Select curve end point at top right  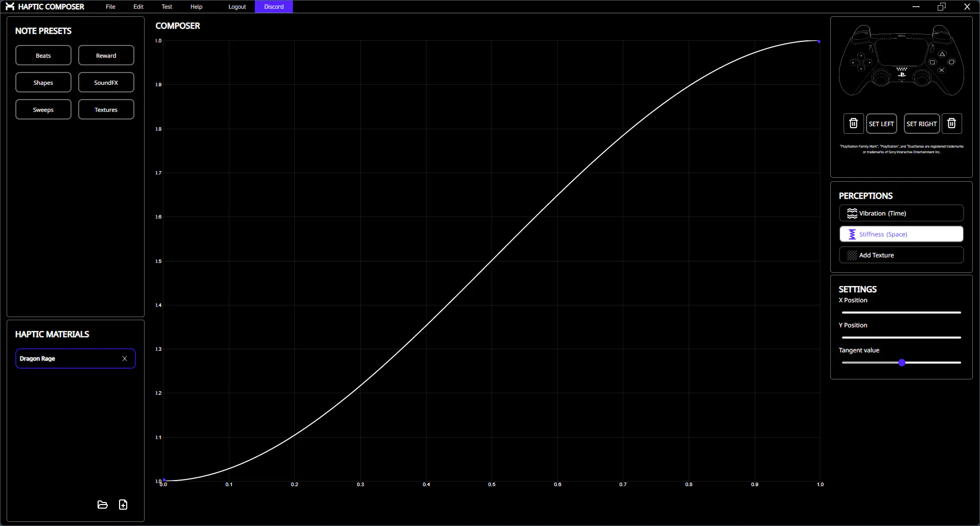(x=819, y=41)
